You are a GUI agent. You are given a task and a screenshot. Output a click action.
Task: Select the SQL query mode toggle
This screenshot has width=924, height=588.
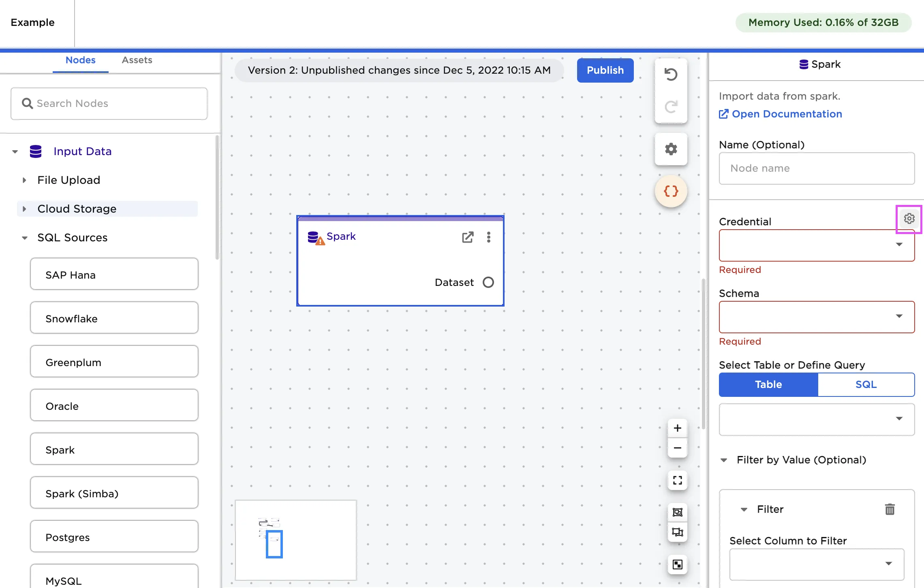tap(866, 384)
